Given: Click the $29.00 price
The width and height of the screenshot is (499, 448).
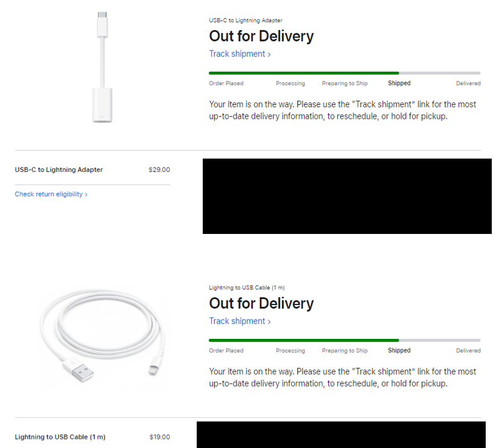Looking at the screenshot, I should click(x=159, y=170).
